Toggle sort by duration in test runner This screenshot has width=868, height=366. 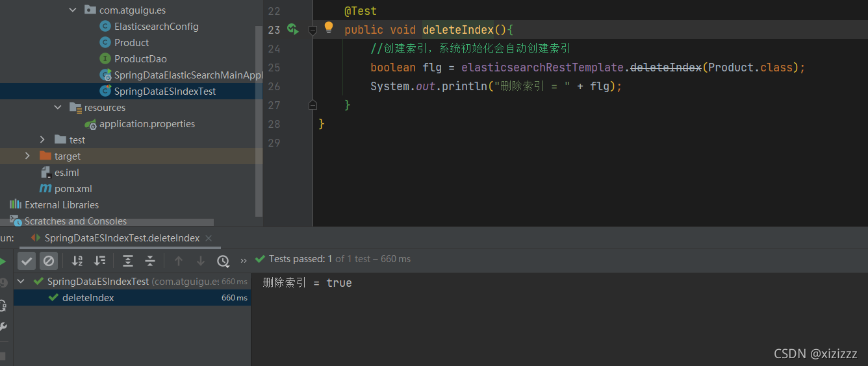coord(99,261)
